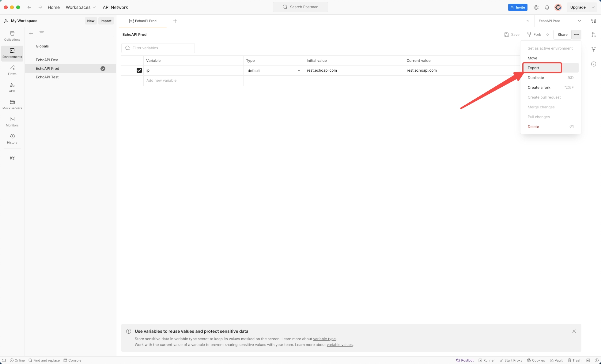
Task: Open the Mock servers panel
Action: click(12, 105)
